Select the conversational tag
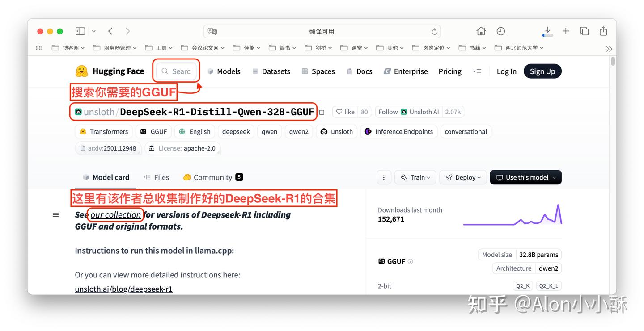 pos(466,131)
